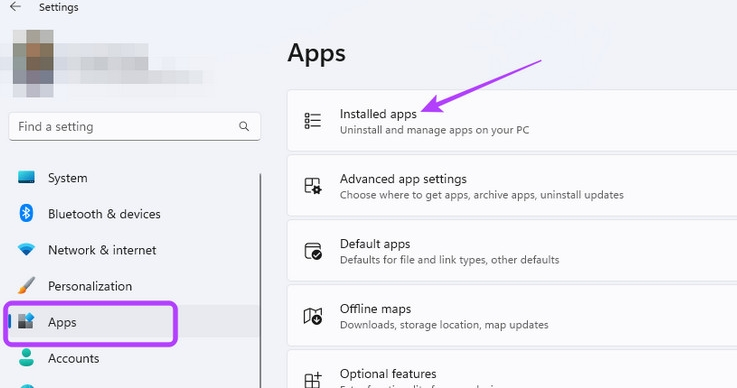Click the Offline maps download icon
The width and height of the screenshot is (737, 388).
coord(313,316)
